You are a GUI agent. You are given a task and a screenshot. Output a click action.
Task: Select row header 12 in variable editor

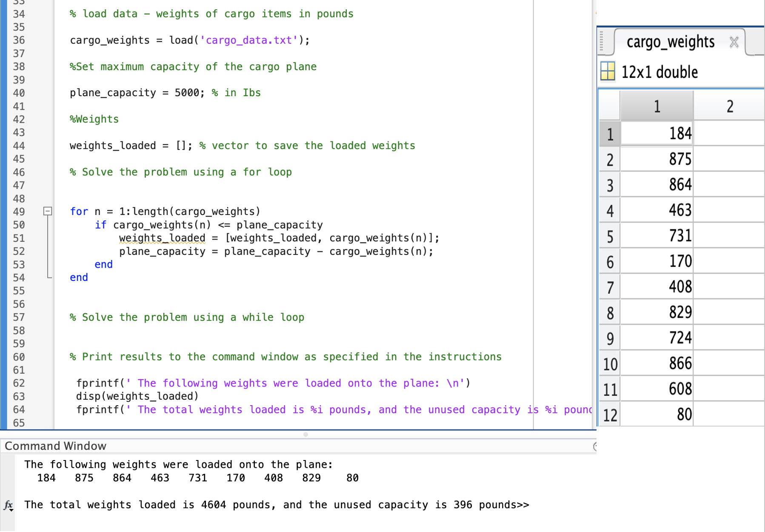tap(610, 414)
